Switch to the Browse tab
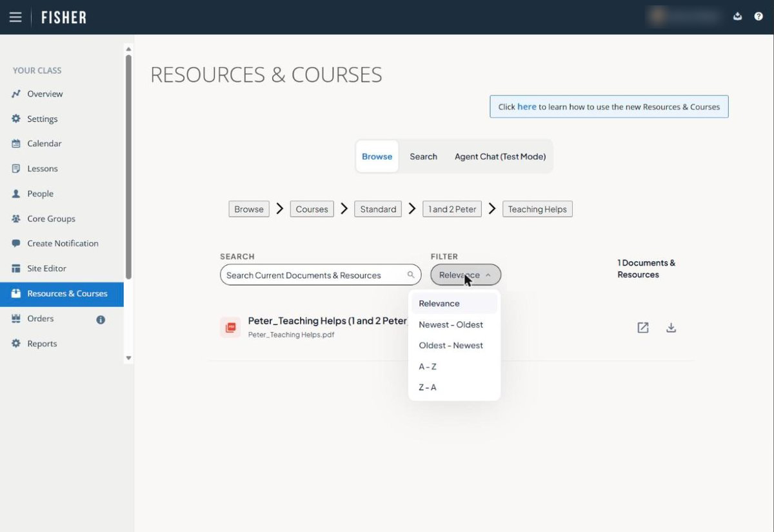The height and width of the screenshot is (532, 774). pyautogui.click(x=377, y=157)
